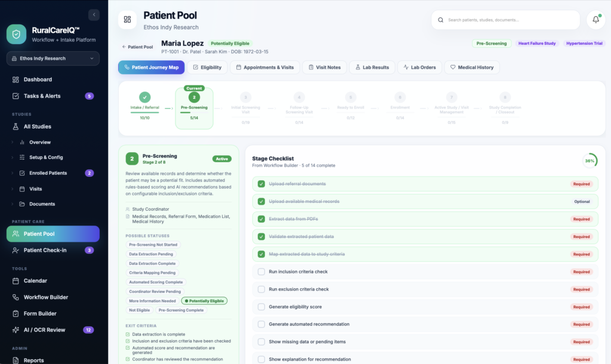Uncheck Extract data from PDFs
Image resolution: width=611 pixels, height=364 pixels.
[x=261, y=219]
